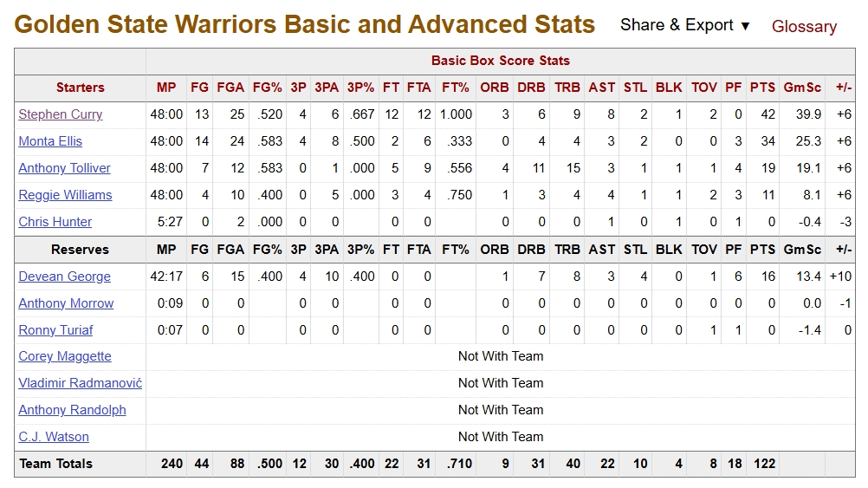The height and width of the screenshot is (488, 868).
Task: Sort starters by MP column header
Action: [166, 88]
